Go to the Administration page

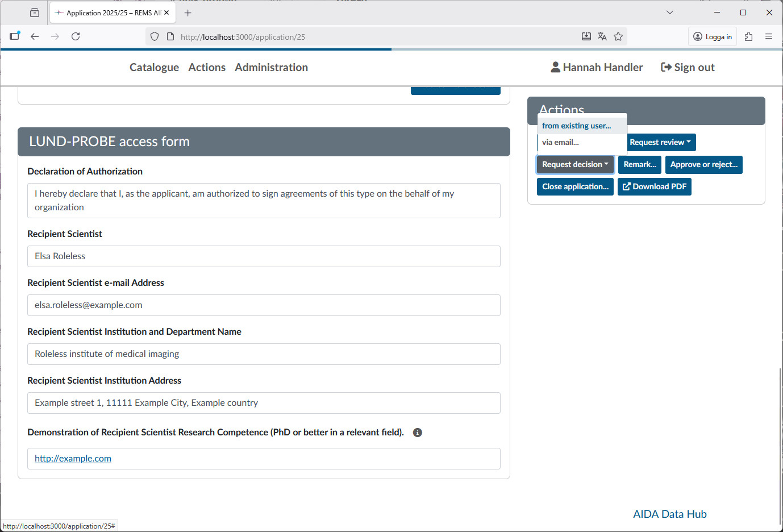(271, 67)
